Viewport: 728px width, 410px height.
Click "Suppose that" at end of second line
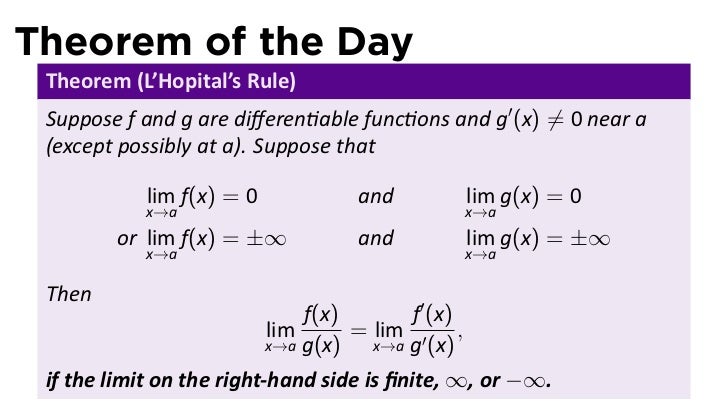(x=314, y=147)
